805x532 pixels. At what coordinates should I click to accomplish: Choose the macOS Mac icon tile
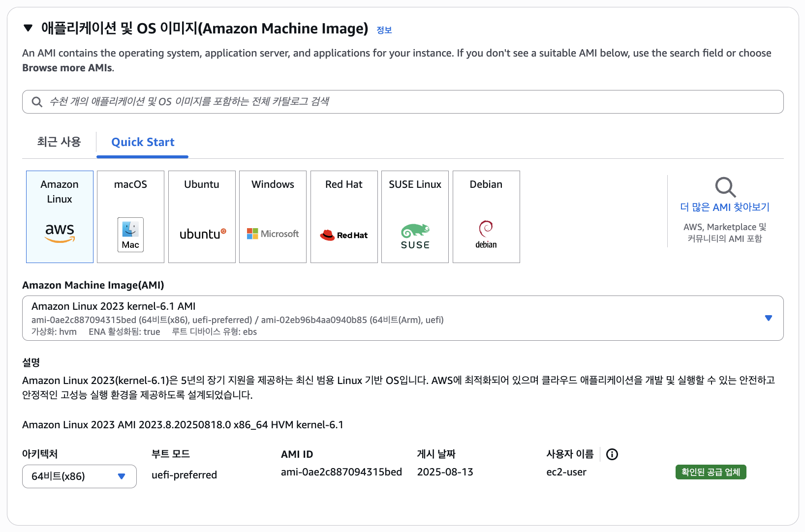(x=130, y=217)
